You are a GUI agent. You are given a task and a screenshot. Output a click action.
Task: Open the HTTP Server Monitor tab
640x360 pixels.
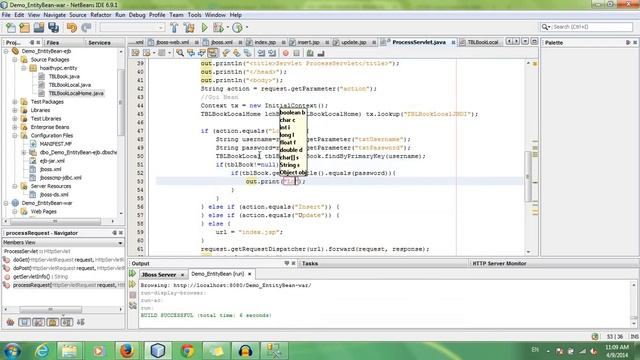point(499,263)
